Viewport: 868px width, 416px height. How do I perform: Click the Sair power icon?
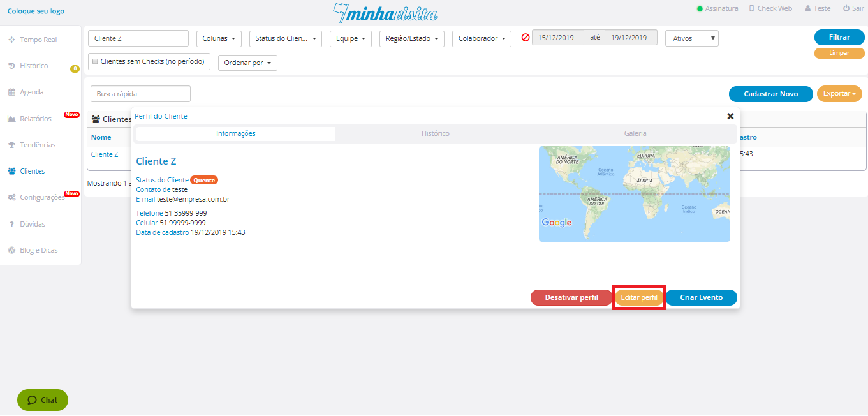pyautogui.click(x=846, y=8)
